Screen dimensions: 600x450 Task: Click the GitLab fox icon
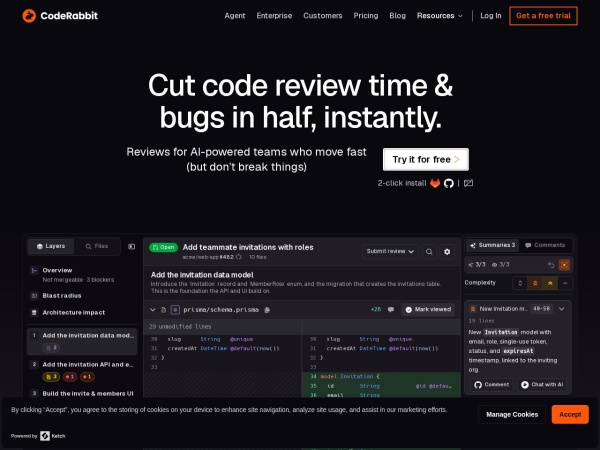pos(435,183)
